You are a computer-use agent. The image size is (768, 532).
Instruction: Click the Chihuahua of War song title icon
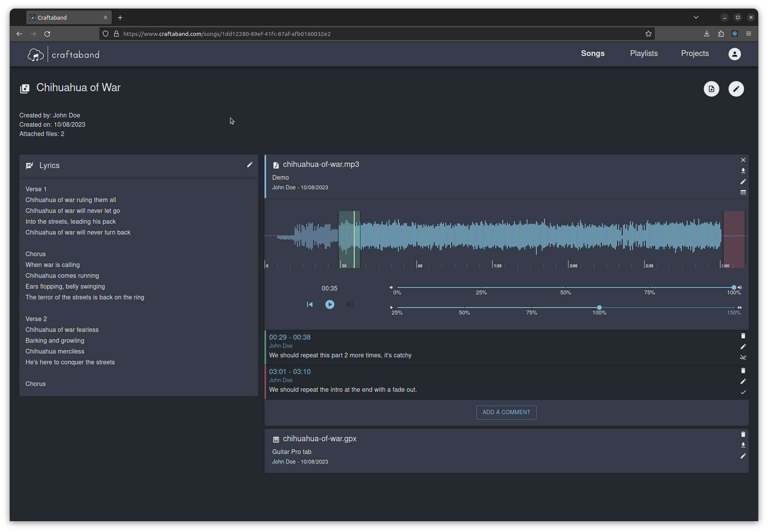(25, 89)
